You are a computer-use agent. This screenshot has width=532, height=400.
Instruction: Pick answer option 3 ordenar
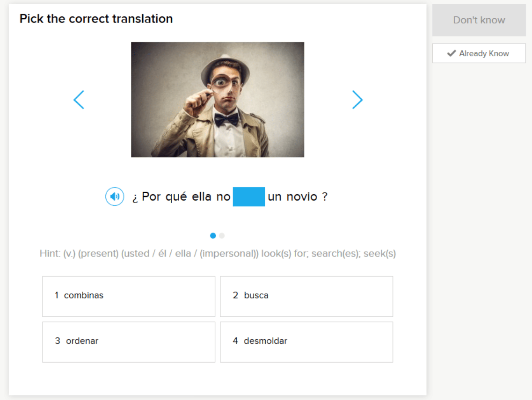[129, 342]
